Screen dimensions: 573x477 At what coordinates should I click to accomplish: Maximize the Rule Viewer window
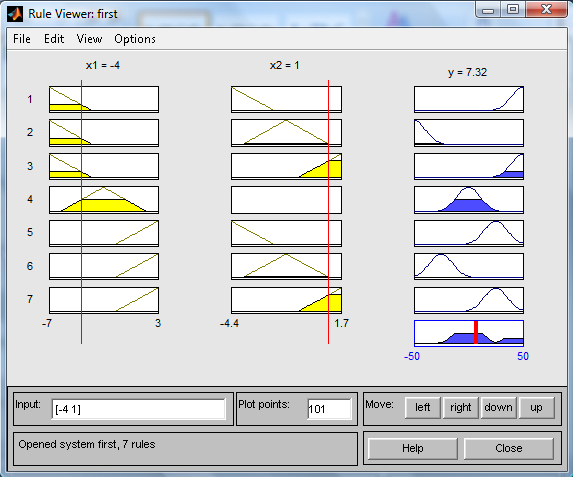(x=513, y=10)
